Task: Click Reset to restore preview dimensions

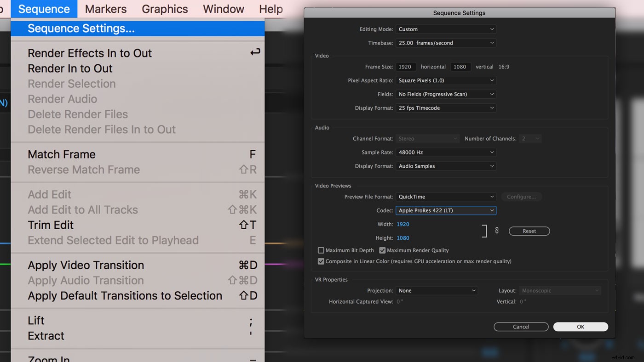Action: tap(529, 231)
